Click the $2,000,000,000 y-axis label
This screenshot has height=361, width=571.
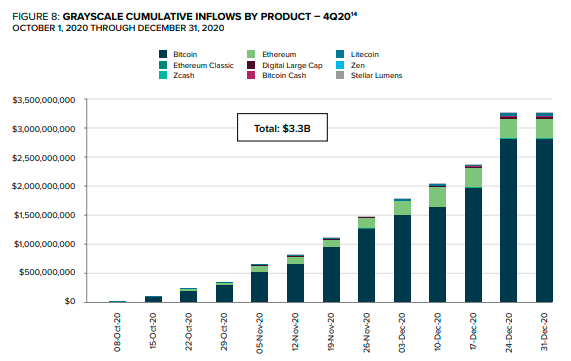pos(44,186)
